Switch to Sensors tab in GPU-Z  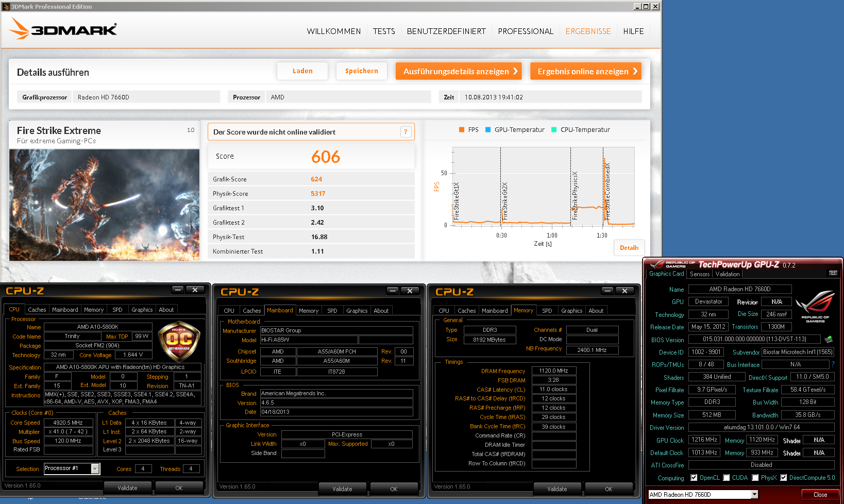(x=700, y=274)
